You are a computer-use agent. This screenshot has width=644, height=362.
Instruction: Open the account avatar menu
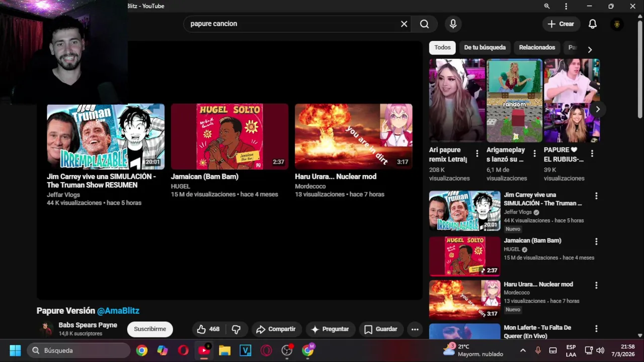pyautogui.click(x=617, y=24)
